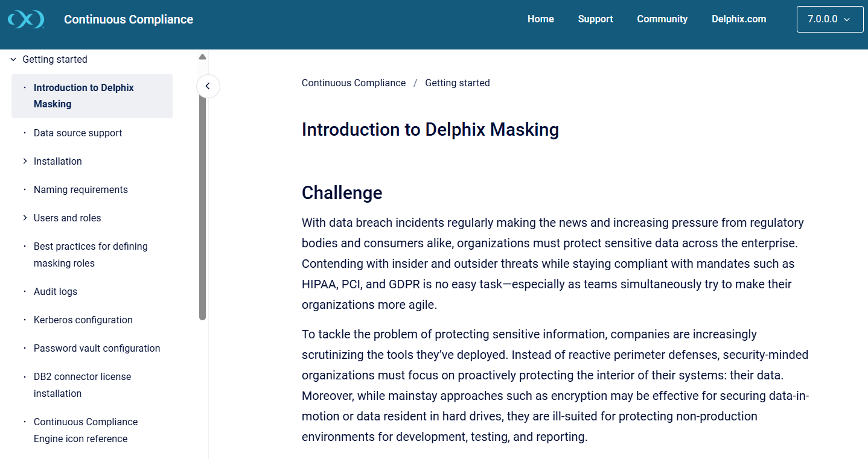This screenshot has height=459, width=868.
Task: Go to the Home menu item
Action: click(540, 19)
